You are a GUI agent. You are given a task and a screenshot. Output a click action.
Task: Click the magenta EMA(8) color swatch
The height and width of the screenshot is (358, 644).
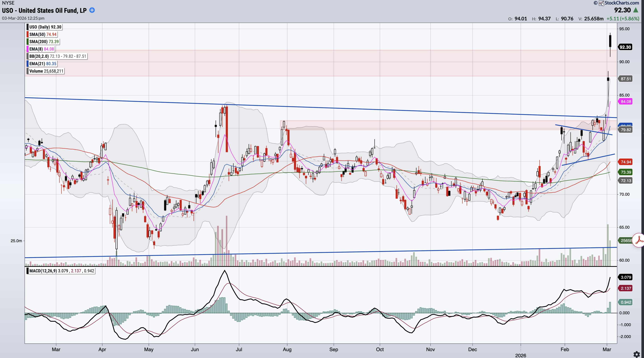tap(27, 49)
